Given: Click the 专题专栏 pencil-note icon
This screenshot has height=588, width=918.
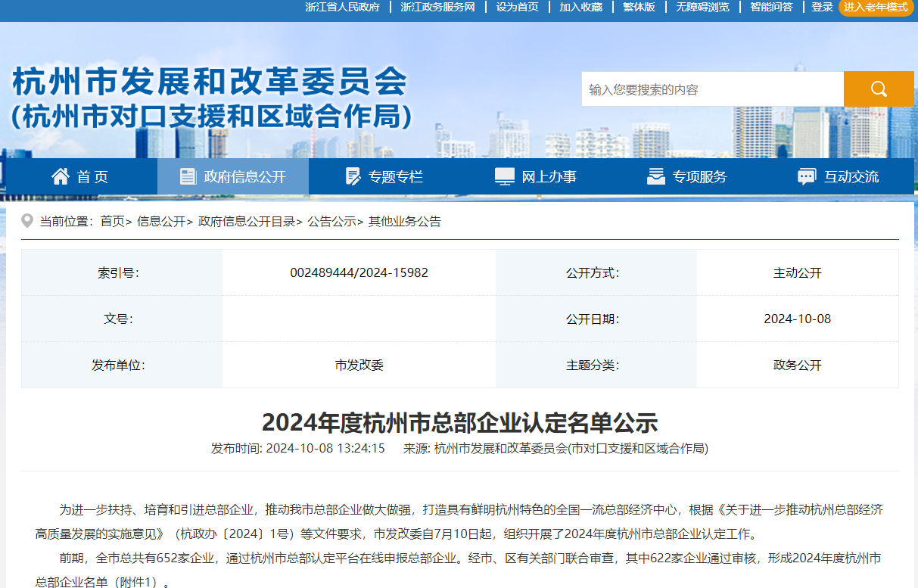Looking at the screenshot, I should [353, 176].
